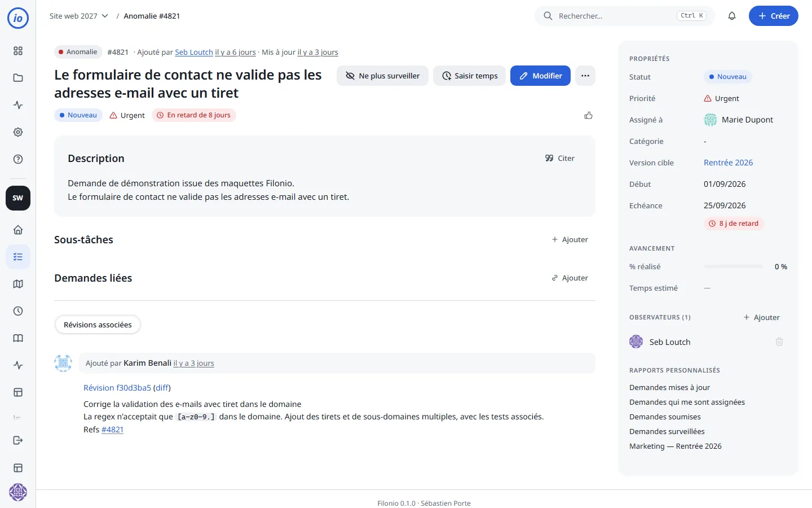Open the "Seb Loutch" author link
The image size is (812, 508).
tap(194, 52)
